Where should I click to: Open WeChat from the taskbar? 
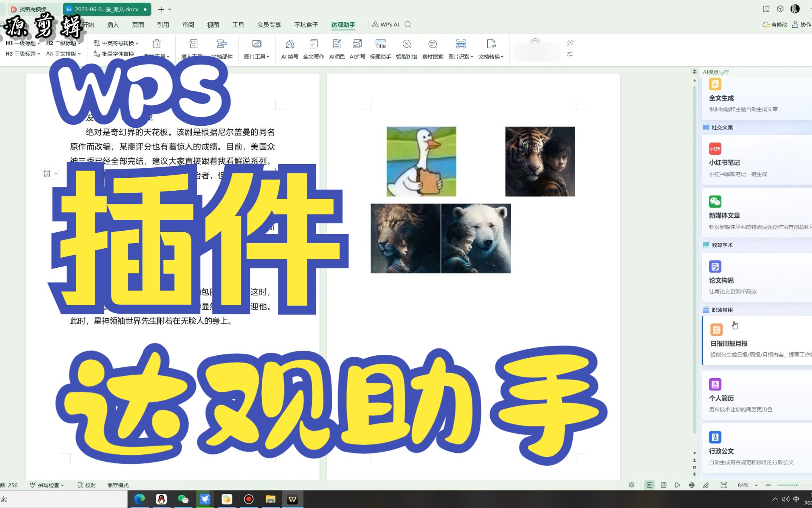(183, 499)
